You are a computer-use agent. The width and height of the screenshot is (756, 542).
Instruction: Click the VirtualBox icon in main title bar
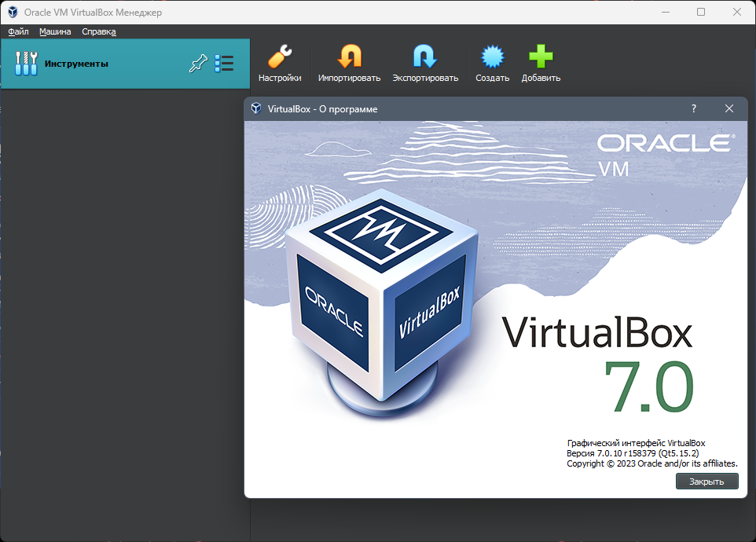[x=13, y=12]
